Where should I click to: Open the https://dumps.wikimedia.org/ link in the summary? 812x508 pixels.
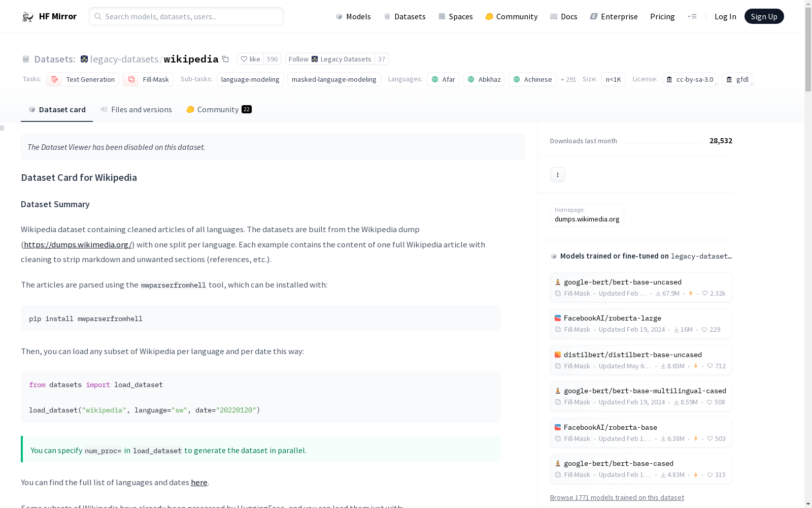(x=78, y=244)
